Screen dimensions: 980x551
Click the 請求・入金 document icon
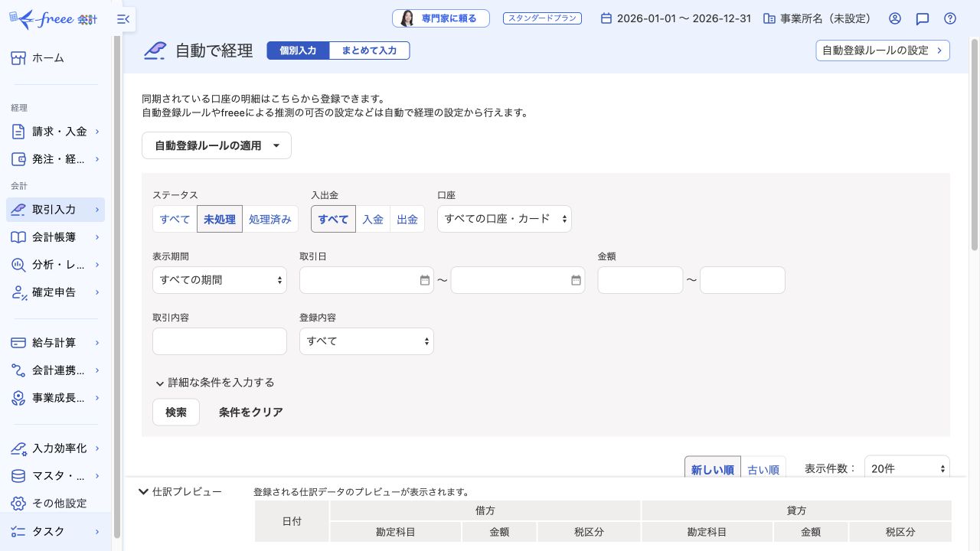(19, 132)
